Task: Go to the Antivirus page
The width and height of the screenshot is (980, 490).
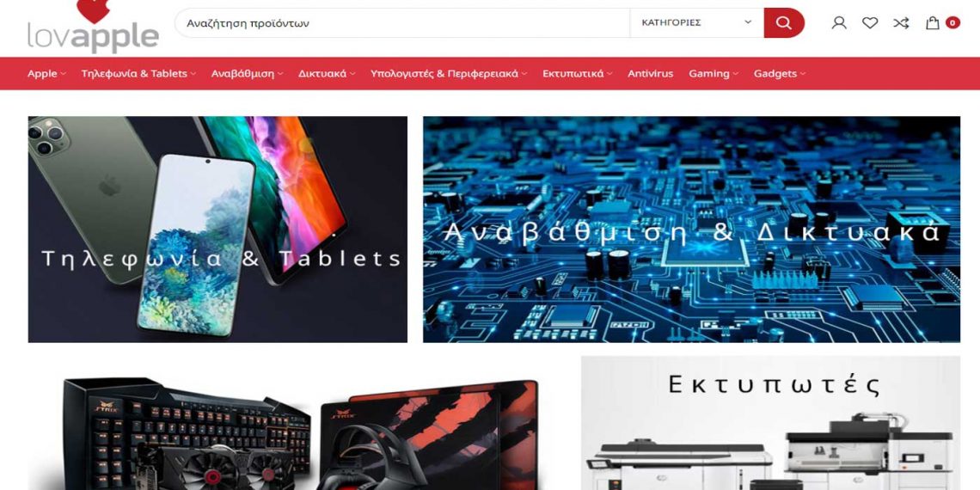Action: [x=650, y=74]
